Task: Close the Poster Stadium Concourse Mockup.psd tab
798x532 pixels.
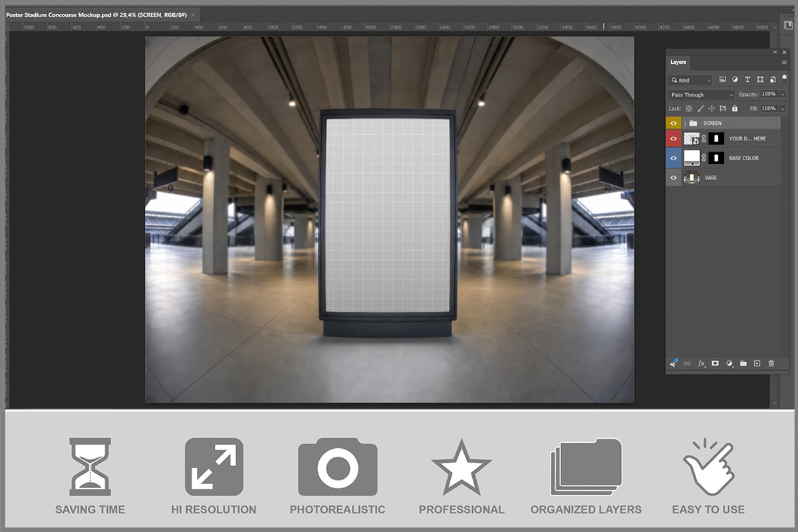Action: point(193,14)
